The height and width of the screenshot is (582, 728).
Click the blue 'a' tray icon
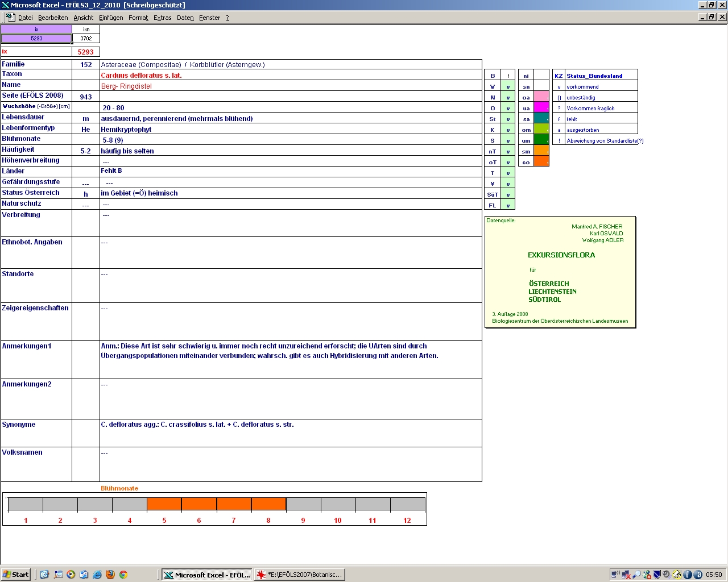coord(697,575)
